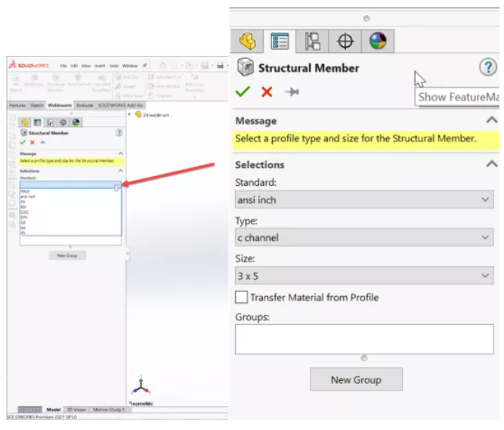Screen dimensions: 504x430
Task: Enable Transfer Material from Profile checkbox
Action: 241,297
